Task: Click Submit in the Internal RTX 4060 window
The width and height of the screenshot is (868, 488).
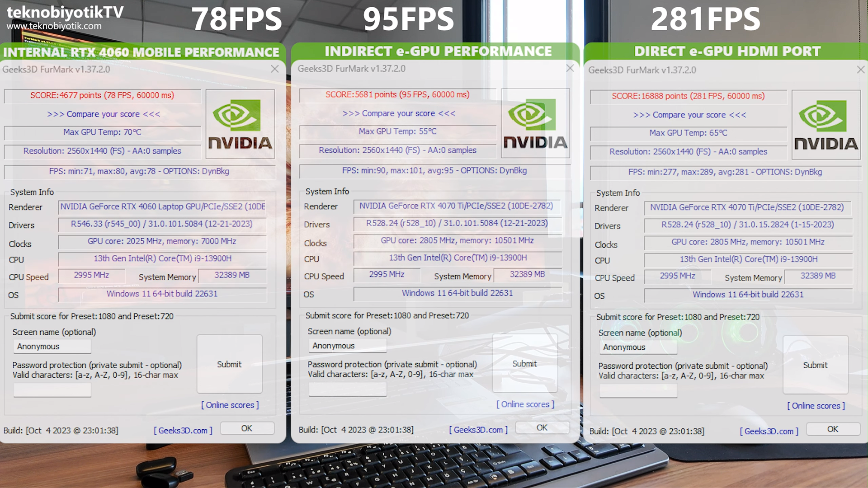Action: click(x=229, y=364)
